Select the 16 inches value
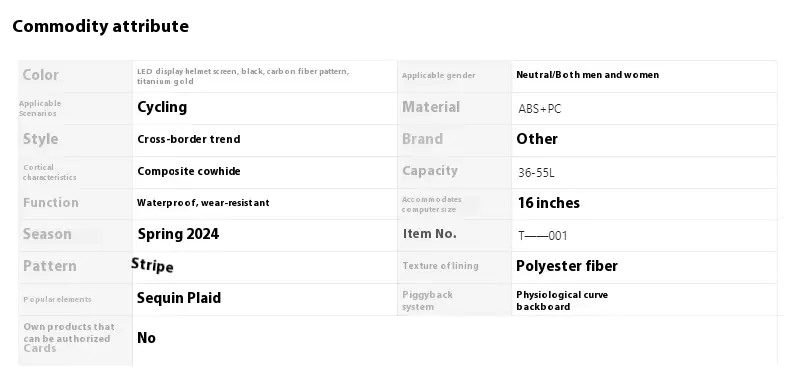 coord(548,203)
